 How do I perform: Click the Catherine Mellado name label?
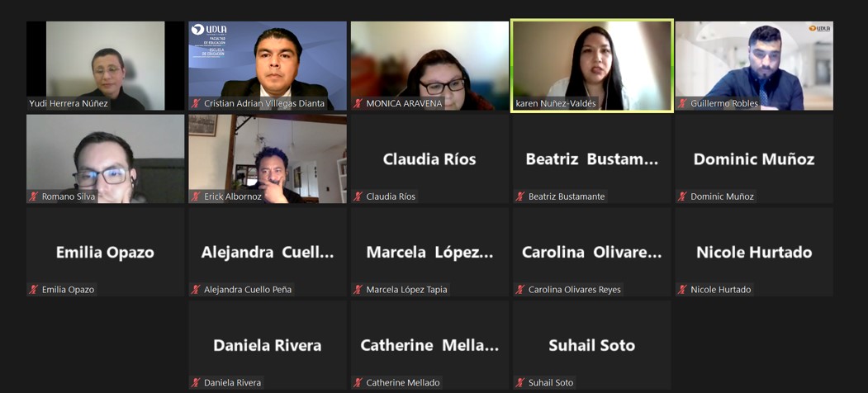coord(403,382)
